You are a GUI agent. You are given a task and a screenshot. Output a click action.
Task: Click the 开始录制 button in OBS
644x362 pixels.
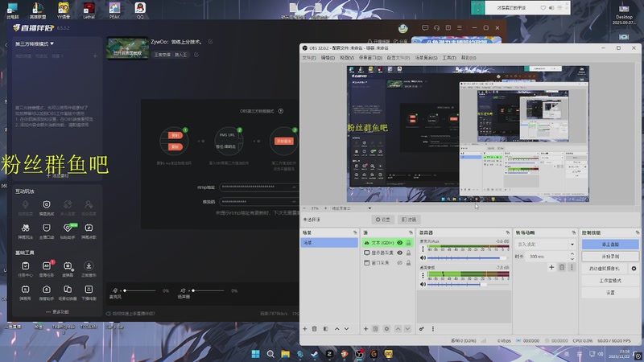[x=610, y=257]
